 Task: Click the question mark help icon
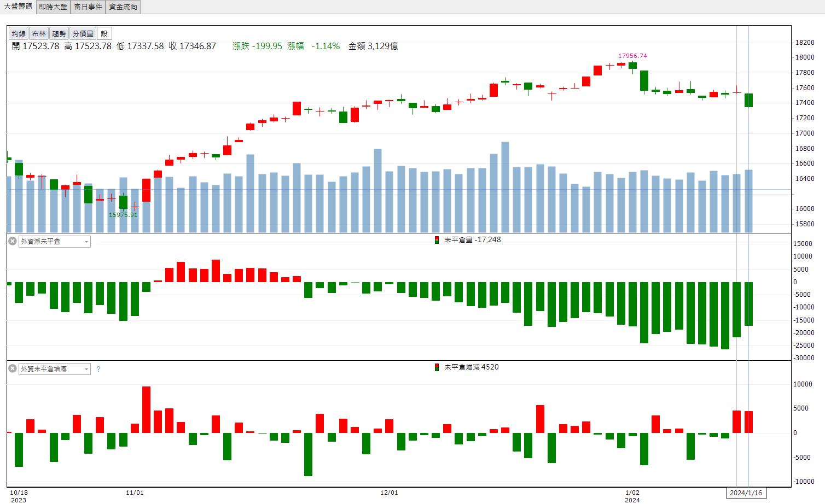coord(98,369)
